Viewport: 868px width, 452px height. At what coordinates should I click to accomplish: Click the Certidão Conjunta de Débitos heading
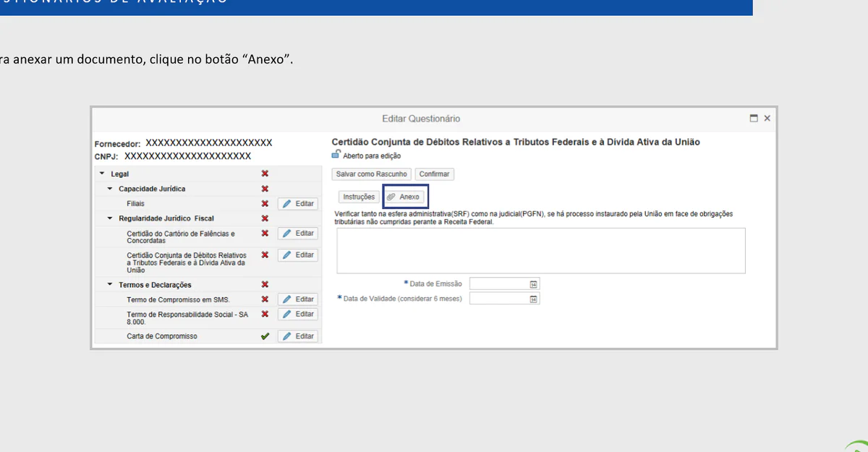(516, 142)
